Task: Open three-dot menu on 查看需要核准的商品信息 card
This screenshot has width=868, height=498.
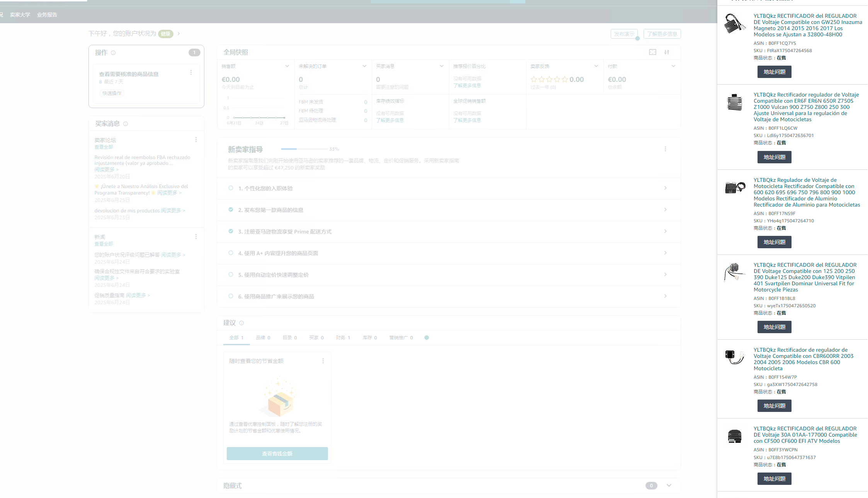Action: click(191, 73)
